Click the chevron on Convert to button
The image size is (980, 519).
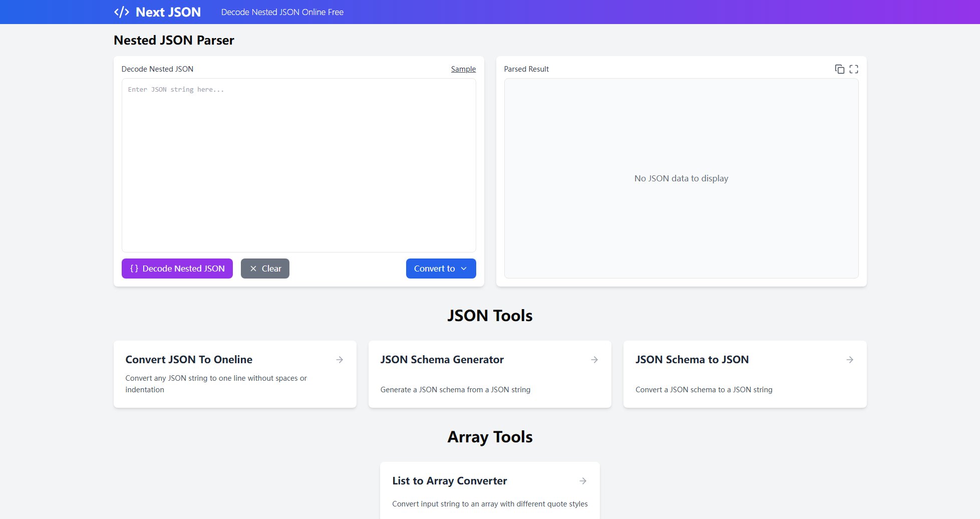coord(464,269)
